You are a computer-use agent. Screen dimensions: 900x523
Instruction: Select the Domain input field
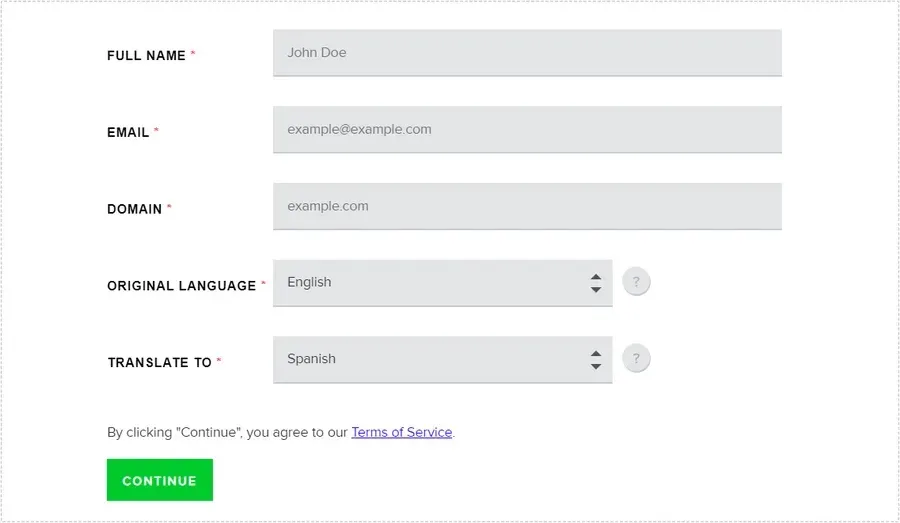[x=527, y=206]
